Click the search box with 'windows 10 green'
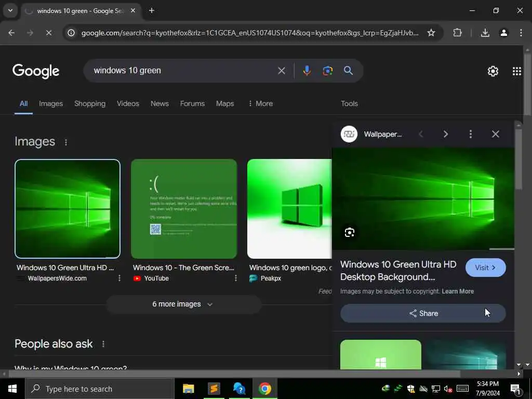Image resolution: width=532 pixels, height=399 pixels. 183,71
